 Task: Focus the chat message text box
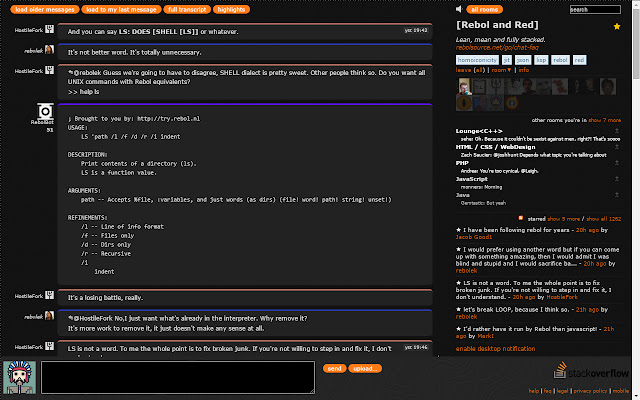pos(178,377)
